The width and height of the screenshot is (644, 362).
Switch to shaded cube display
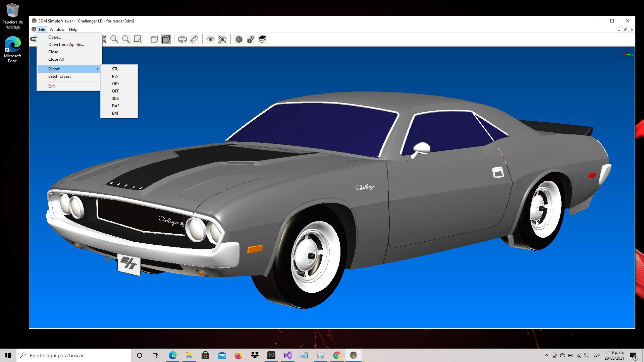(x=166, y=39)
